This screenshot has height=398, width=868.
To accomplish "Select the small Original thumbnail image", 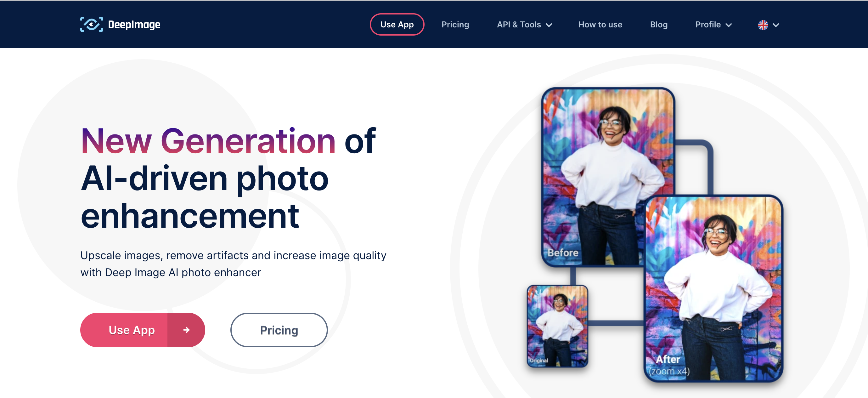I will click(557, 326).
